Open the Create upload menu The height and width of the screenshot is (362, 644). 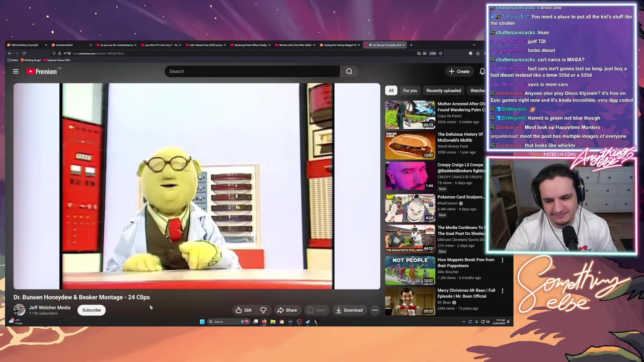[459, 71]
